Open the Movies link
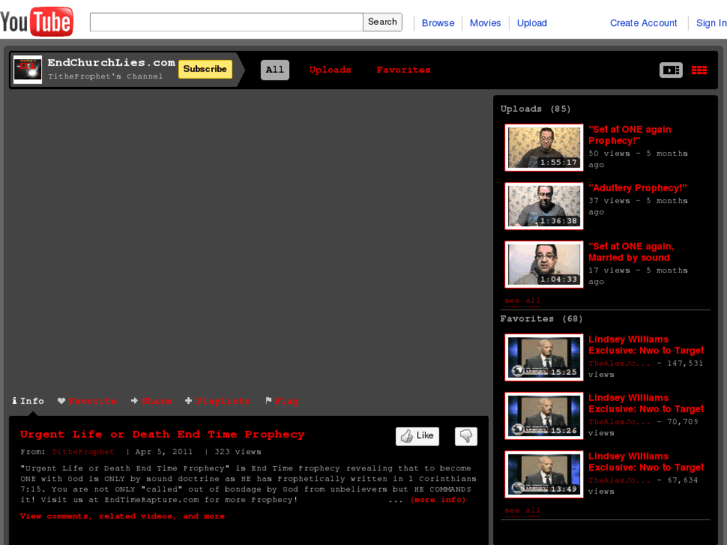 (x=485, y=23)
